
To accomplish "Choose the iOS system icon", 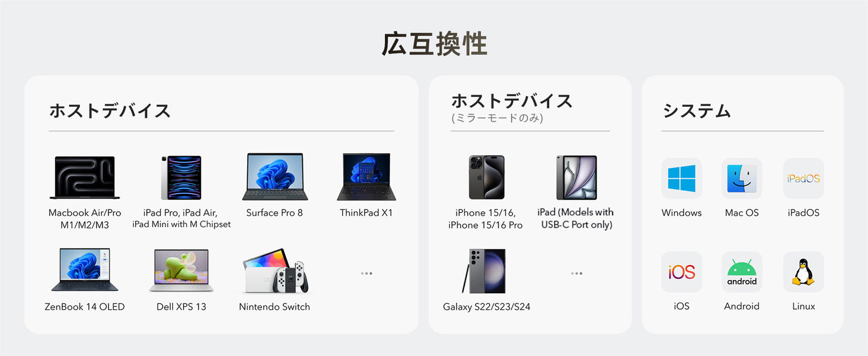I will [x=682, y=272].
